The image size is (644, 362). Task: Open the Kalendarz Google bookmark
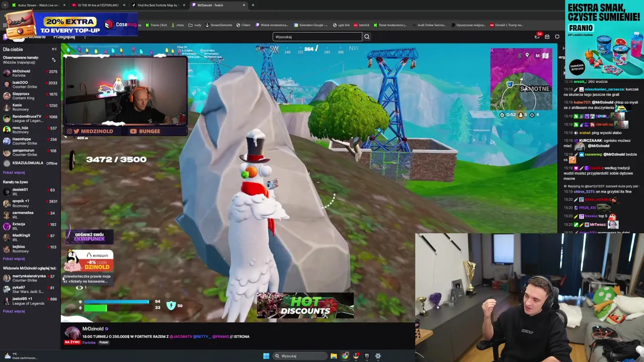(x=311, y=25)
